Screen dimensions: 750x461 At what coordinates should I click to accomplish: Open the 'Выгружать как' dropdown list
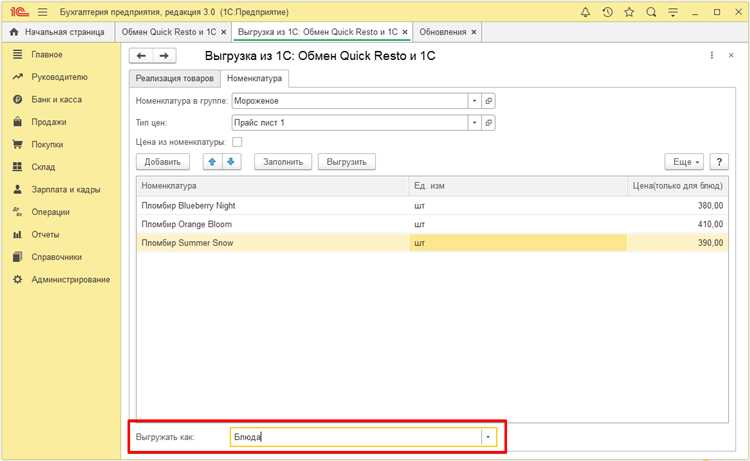[488, 437]
